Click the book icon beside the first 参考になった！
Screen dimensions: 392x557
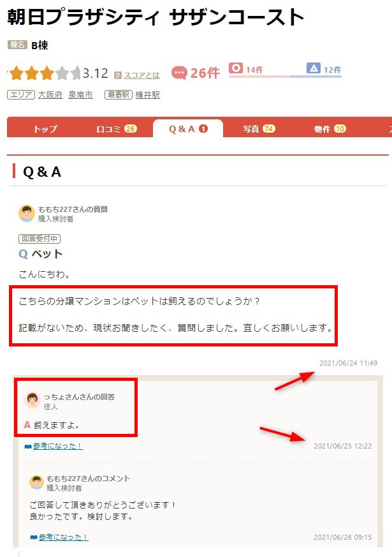[28, 447]
